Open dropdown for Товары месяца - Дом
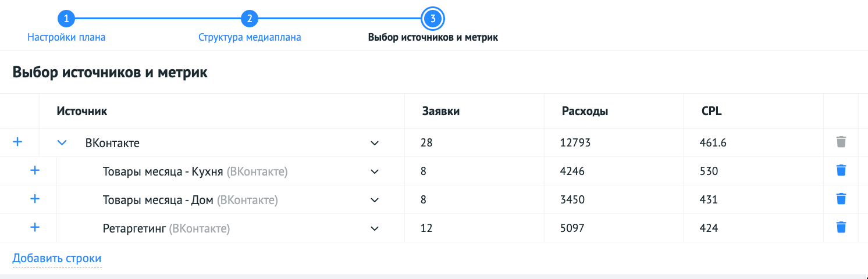Screen dimensions: 868x279 (x=375, y=200)
